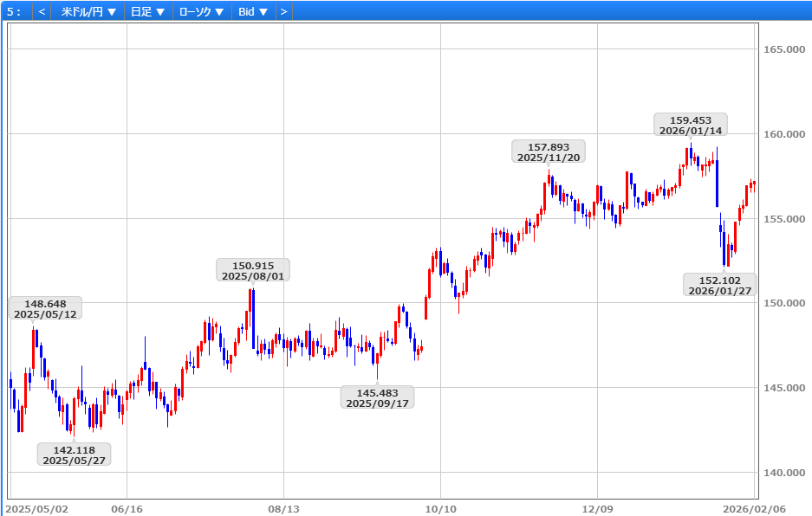
Task: Click the 159.453 high marker from 2026/01/14
Action: click(691, 125)
